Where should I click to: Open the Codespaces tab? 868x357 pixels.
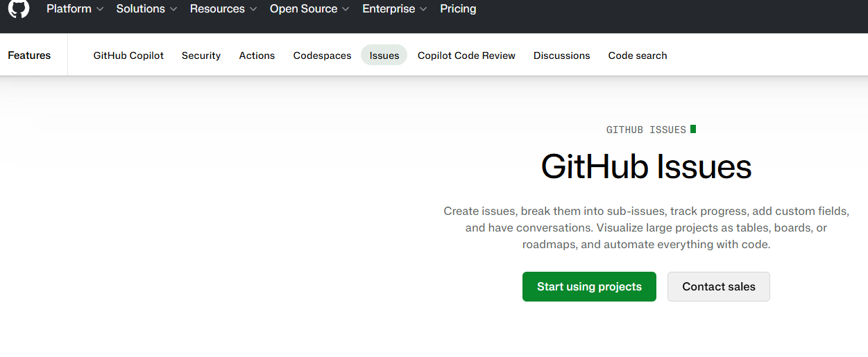(x=322, y=55)
